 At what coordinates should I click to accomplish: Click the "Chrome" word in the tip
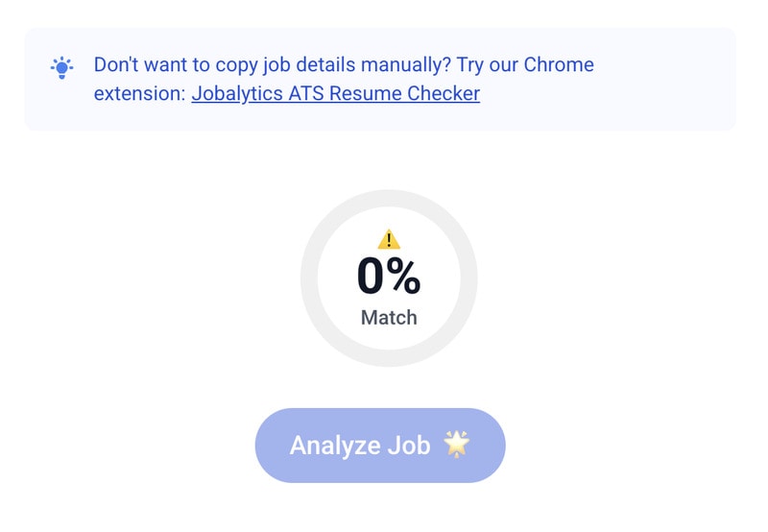tap(560, 65)
